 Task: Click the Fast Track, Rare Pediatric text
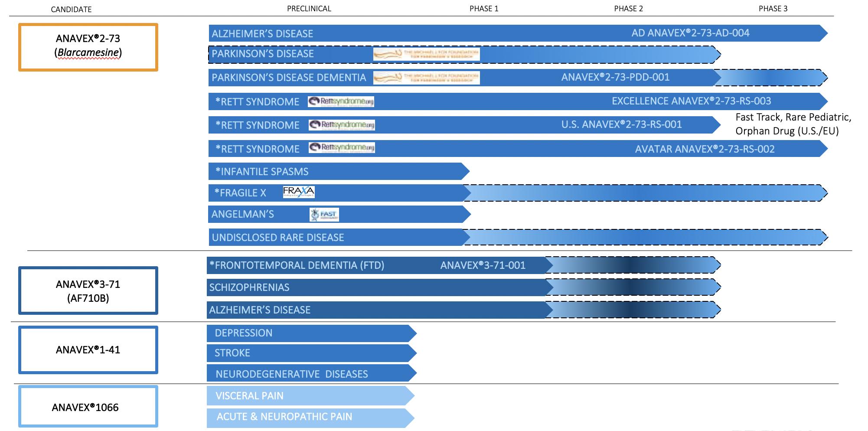coord(793,117)
